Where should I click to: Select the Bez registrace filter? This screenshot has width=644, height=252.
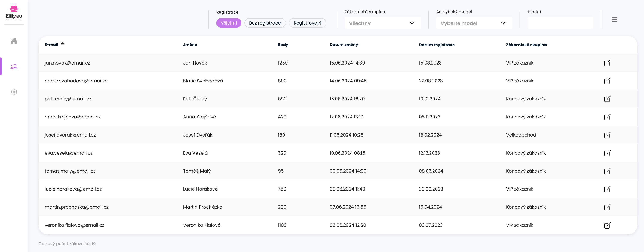pyautogui.click(x=265, y=23)
